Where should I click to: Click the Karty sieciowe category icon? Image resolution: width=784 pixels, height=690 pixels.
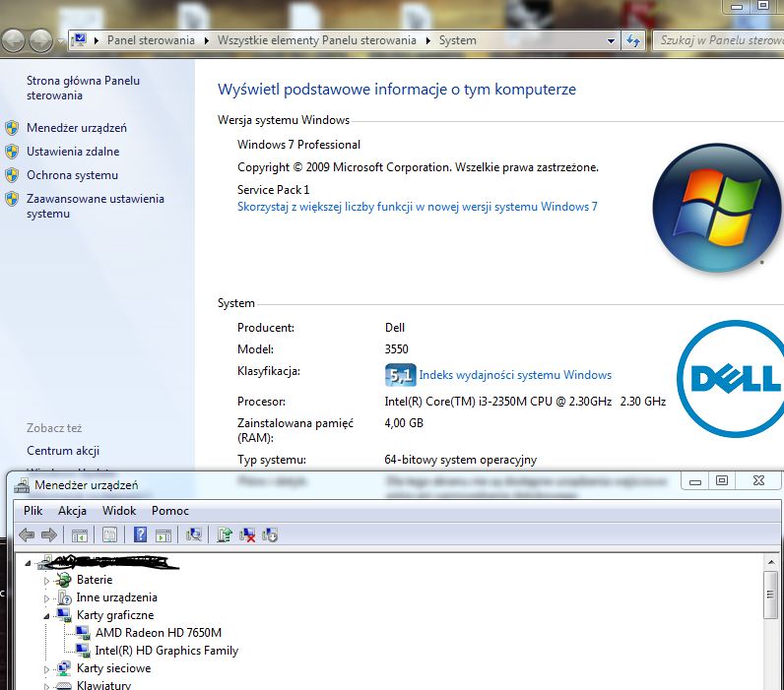point(64,668)
